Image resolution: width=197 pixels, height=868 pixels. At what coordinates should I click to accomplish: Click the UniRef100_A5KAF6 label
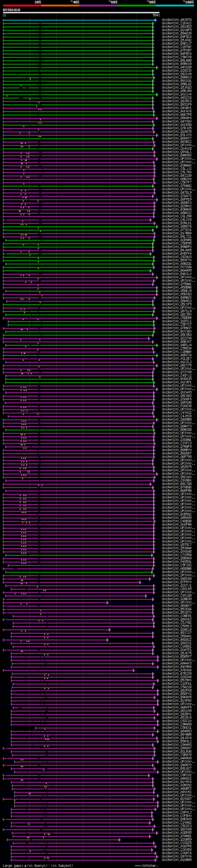177,118
